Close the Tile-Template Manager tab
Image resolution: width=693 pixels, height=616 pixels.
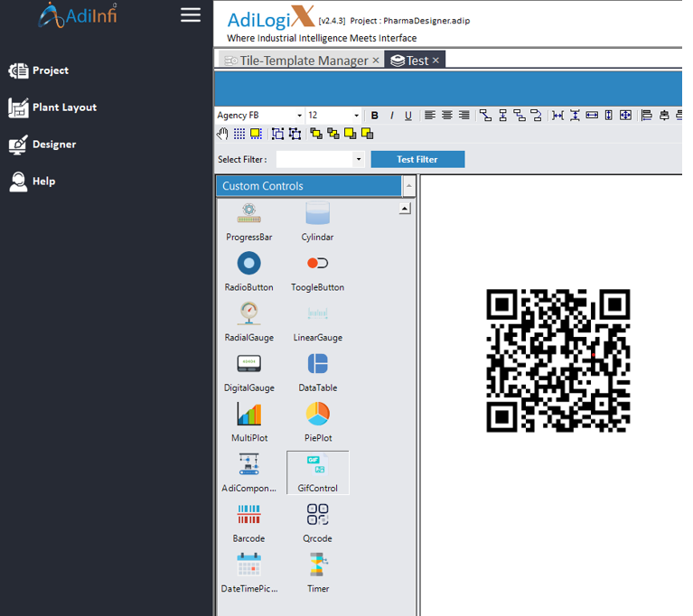[376, 61]
